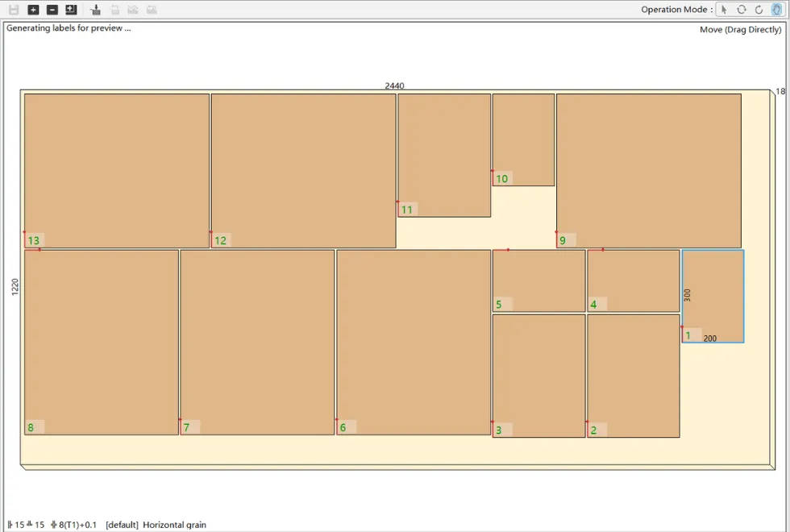Zoom out with the minus icon
This screenshot has height=532, width=790.
tap(52, 10)
